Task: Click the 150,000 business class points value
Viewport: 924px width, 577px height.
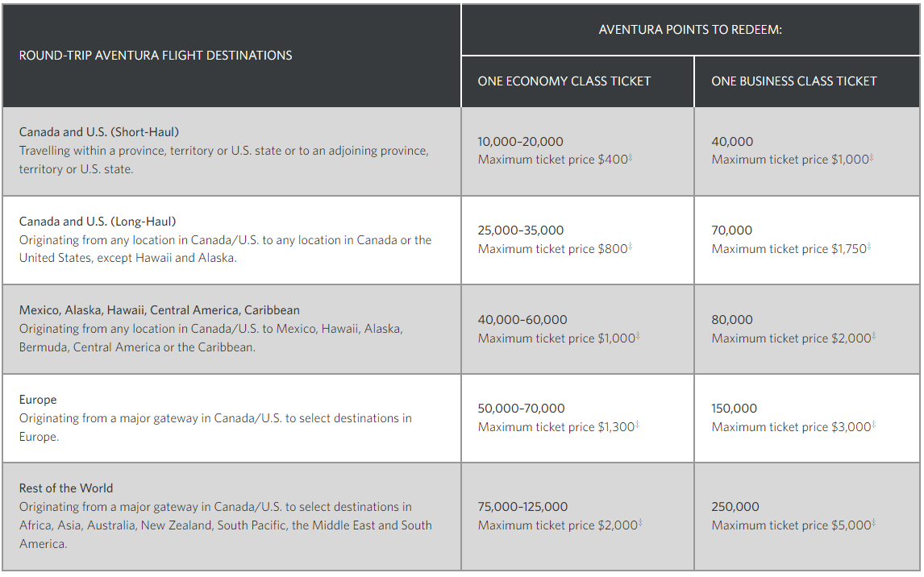Action: [x=734, y=409]
